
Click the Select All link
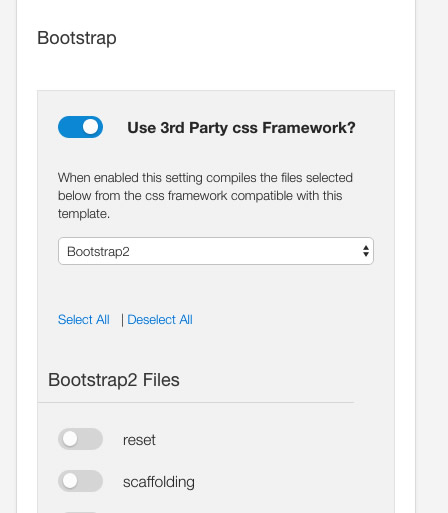click(x=84, y=319)
